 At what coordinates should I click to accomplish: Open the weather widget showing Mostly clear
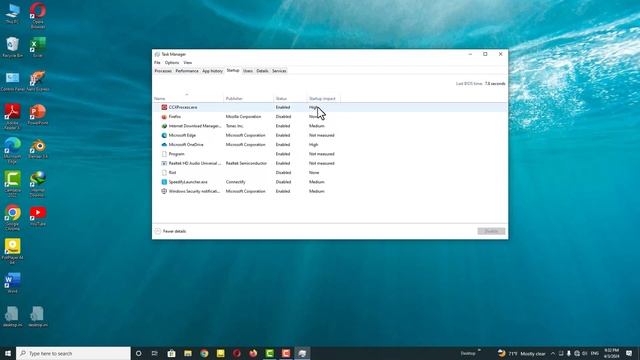(x=522, y=353)
